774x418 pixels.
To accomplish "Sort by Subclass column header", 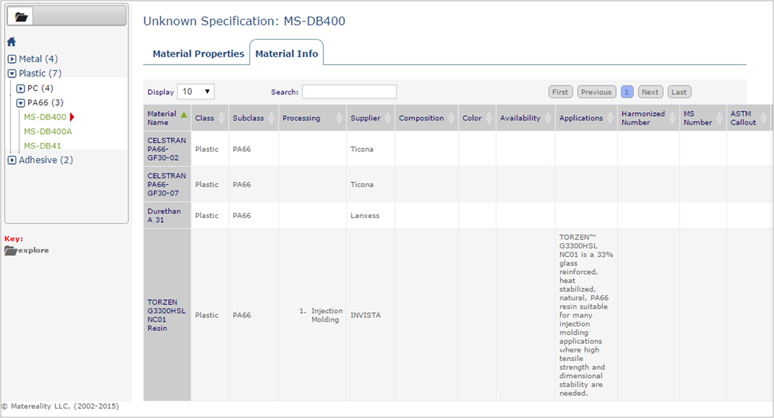I will [253, 118].
